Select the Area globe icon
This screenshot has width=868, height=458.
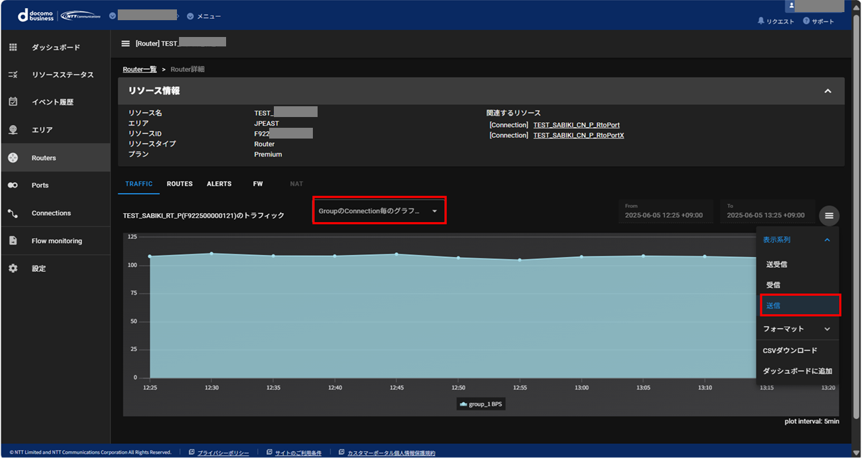pyautogui.click(x=13, y=130)
